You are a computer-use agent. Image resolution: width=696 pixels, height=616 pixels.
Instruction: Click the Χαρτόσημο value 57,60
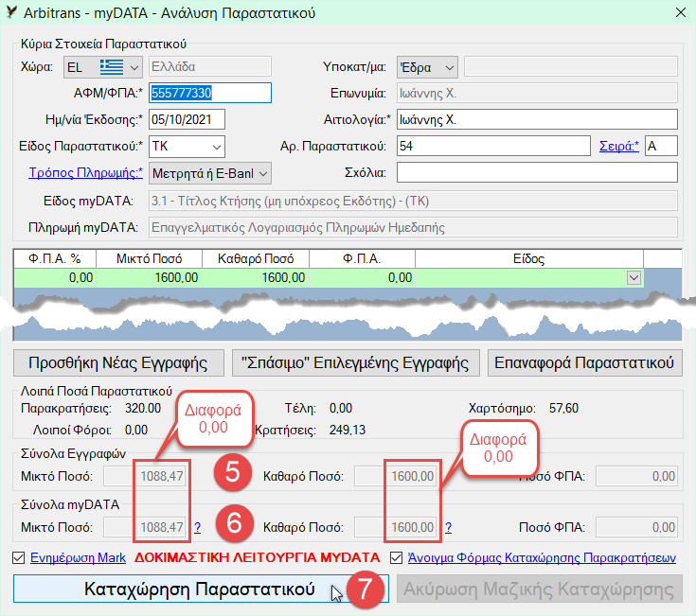click(563, 408)
